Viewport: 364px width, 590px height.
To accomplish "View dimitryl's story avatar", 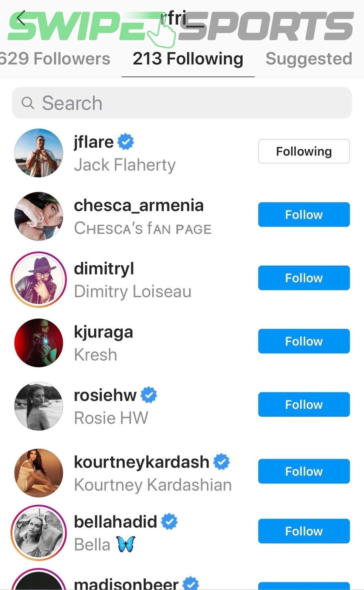I will [39, 279].
